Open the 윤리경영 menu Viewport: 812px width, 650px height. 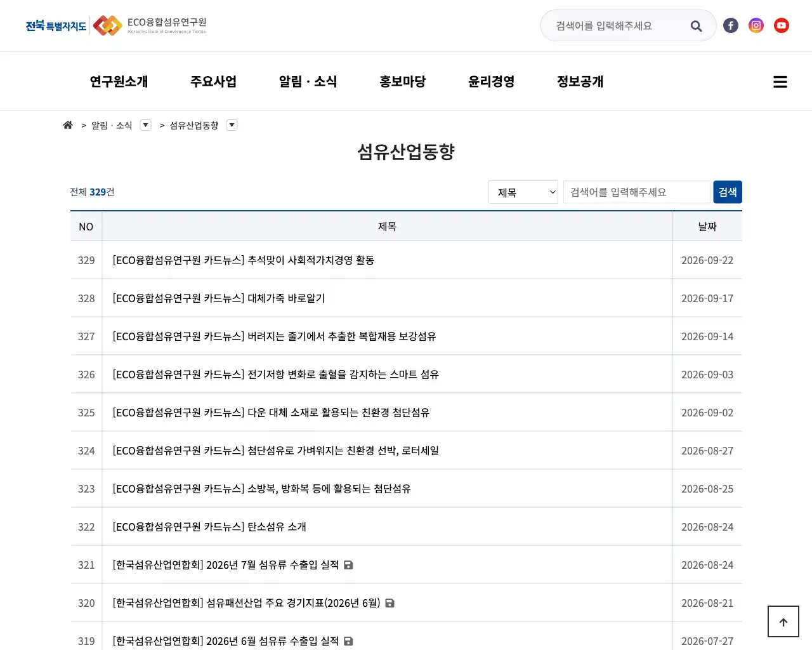[492, 81]
